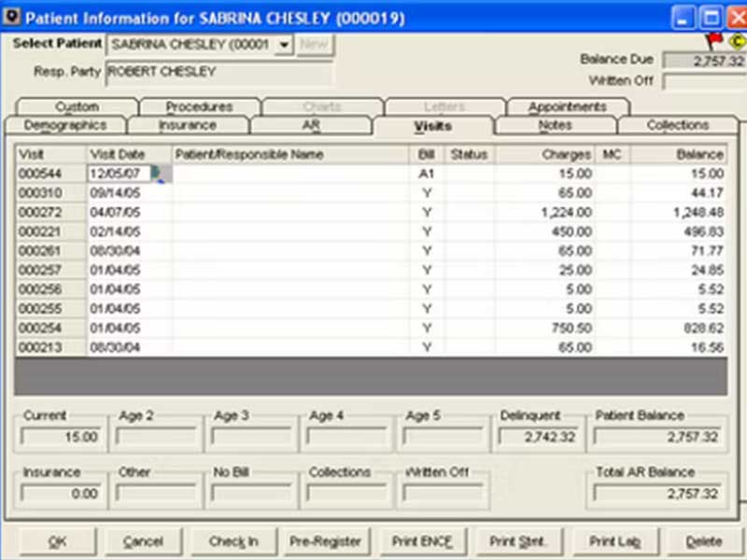Click the yellow C collections icon
The height and width of the screenshot is (560, 747).
(737, 42)
